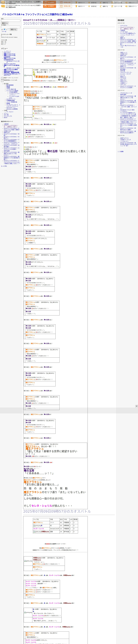
Task: Click the タグ検索 input field
Action: pyautogui.click(x=11, y=27)
